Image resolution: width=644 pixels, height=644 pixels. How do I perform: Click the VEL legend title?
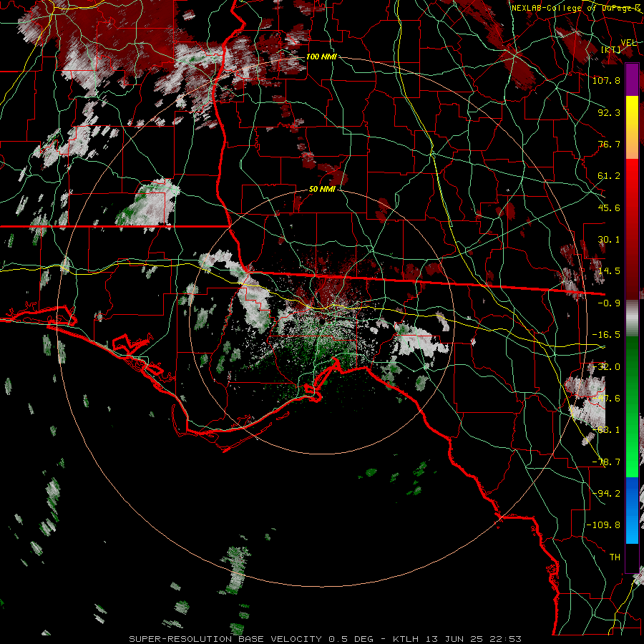tap(628, 43)
